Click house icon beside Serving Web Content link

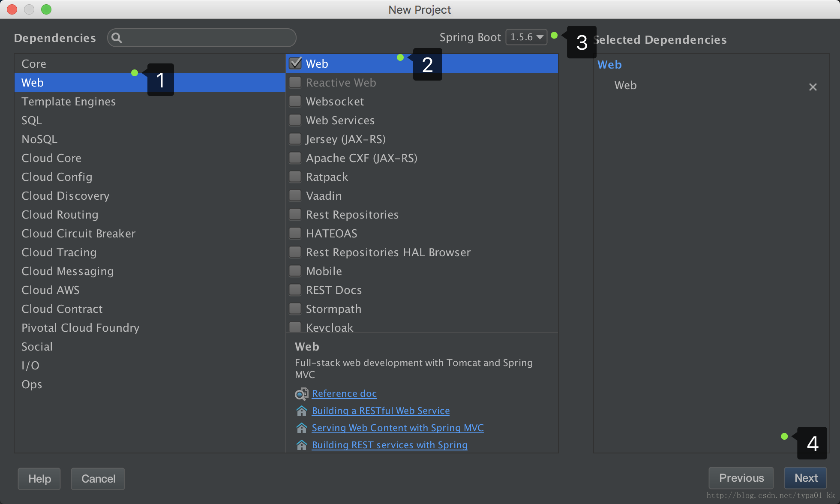click(x=301, y=428)
